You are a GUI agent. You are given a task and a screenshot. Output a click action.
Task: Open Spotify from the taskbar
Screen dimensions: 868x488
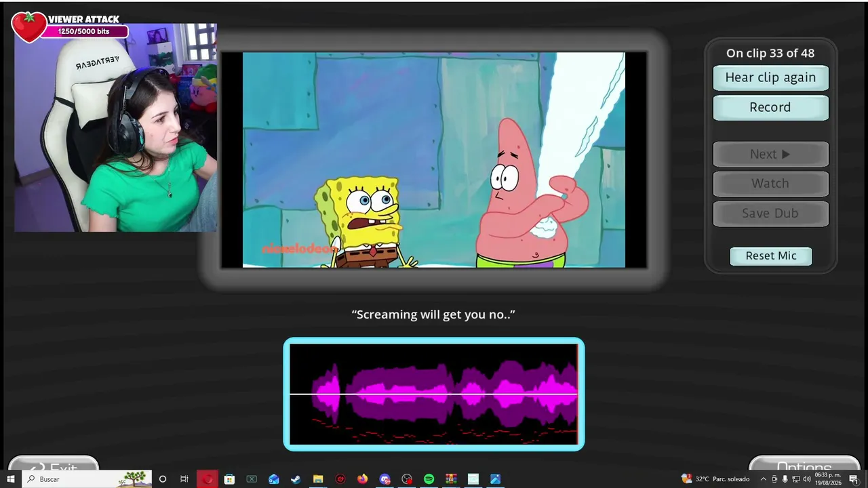pyautogui.click(x=429, y=479)
